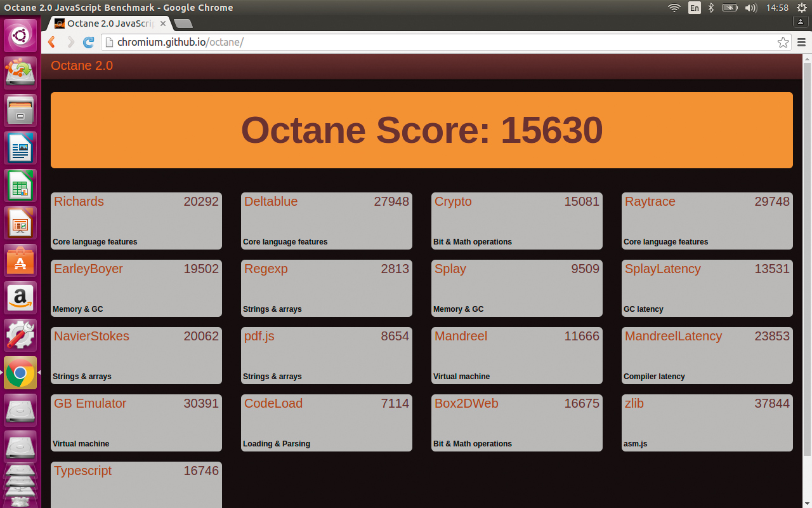
Task: Launch the Files manager from dock
Action: click(x=20, y=110)
